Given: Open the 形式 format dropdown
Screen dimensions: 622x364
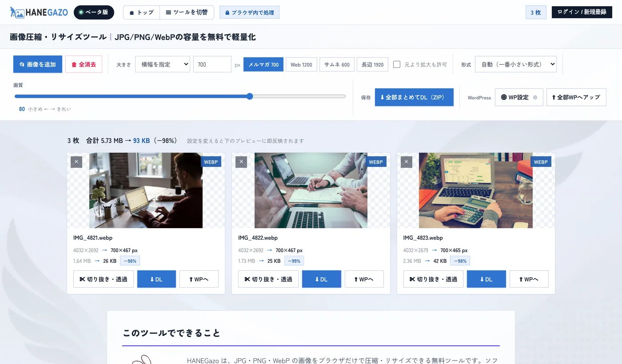Looking at the screenshot, I should coord(516,64).
